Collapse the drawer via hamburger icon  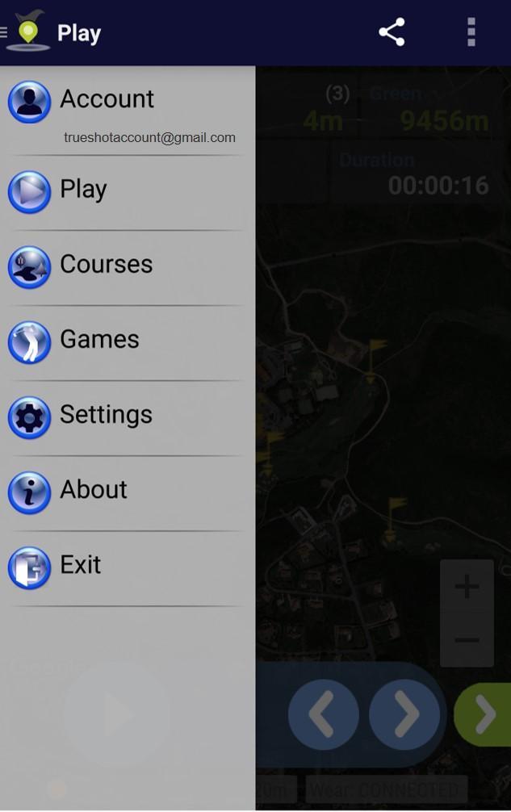[x=3, y=32]
